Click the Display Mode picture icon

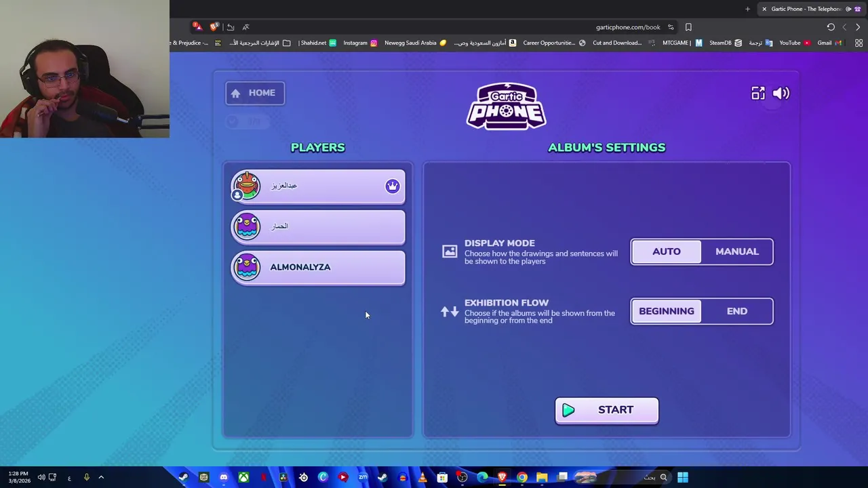[450, 251]
